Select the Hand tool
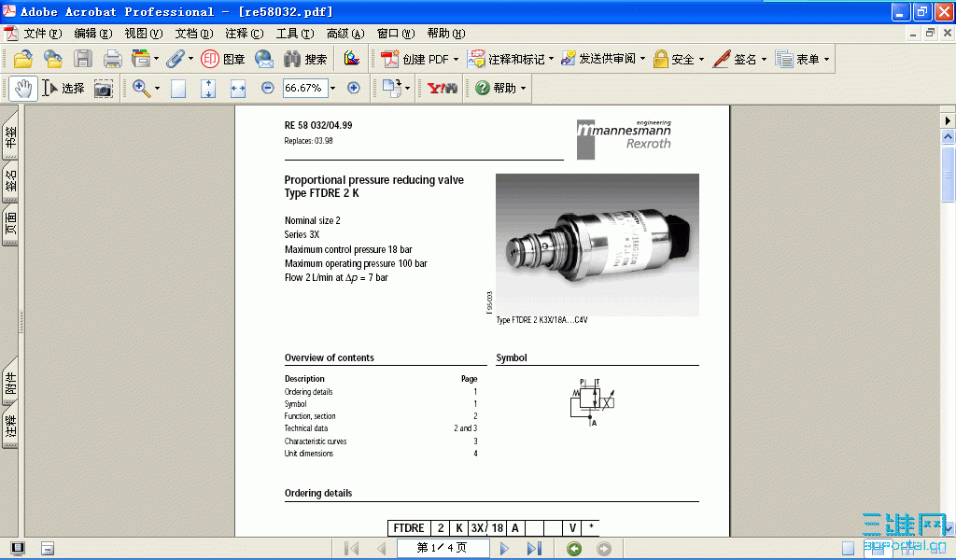956x560 pixels. [x=23, y=89]
